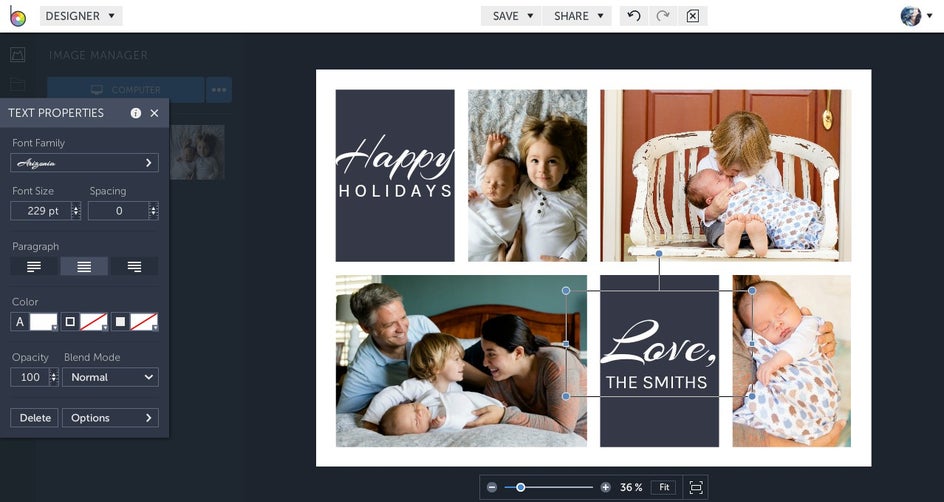This screenshot has height=502, width=944.
Task: Click the Spacing stepper arrows
Action: 154,211
